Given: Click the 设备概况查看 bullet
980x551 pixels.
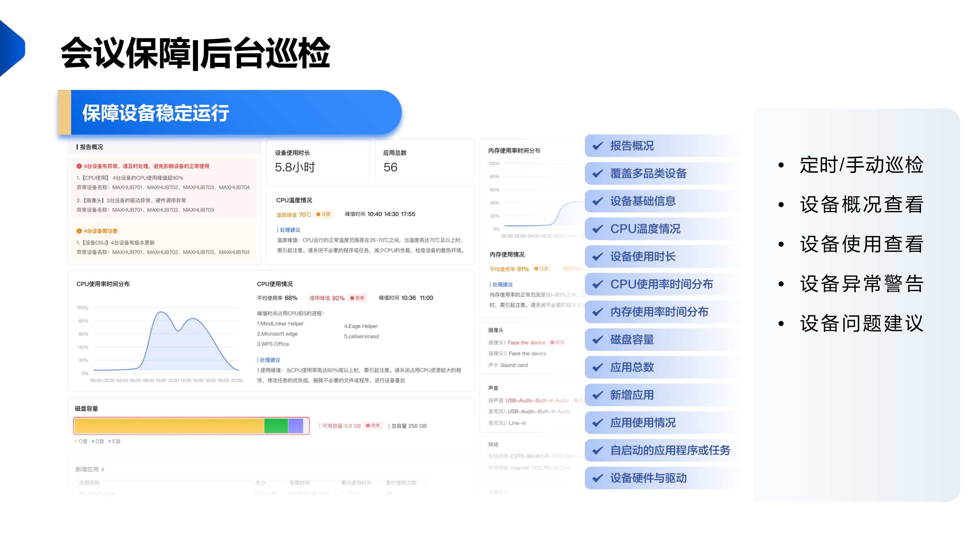Looking at the screenshot, I should pos(861,205).
